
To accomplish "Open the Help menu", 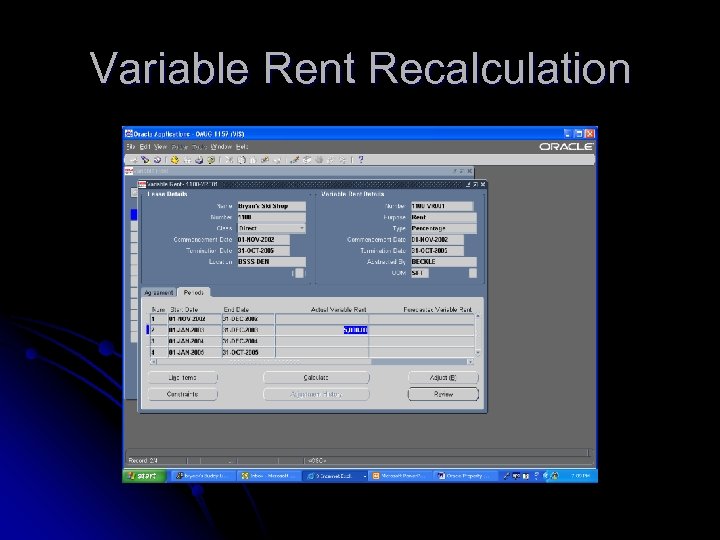I will tap(242, 147).
